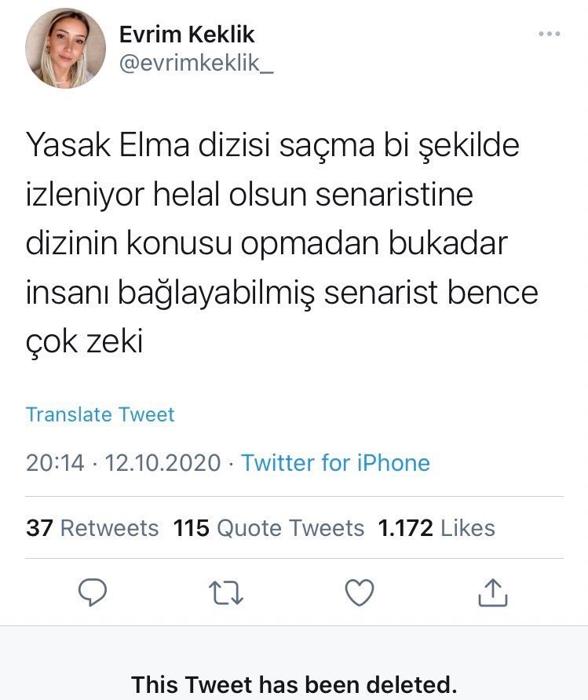Click the 'This Tweet has been deleted' notice
Image resolution: width=588 pixels, height=700 pixels.
294,682
